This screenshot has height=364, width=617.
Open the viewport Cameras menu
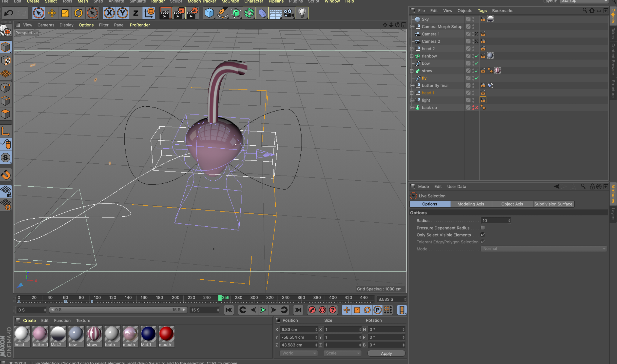click(x=46, y=25)
